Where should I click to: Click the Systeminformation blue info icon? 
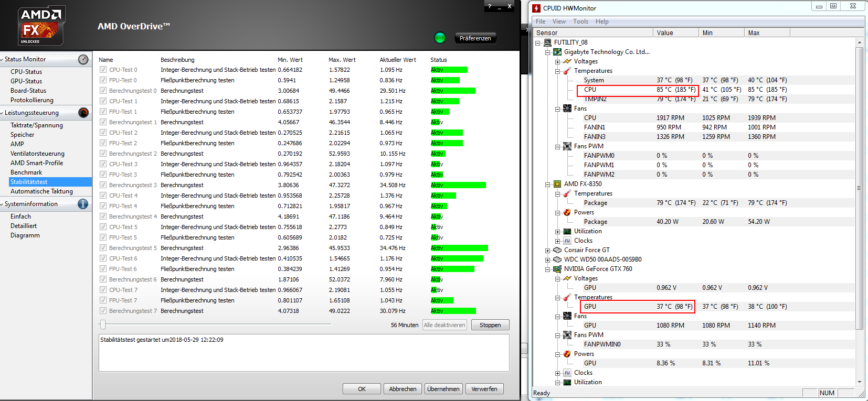(x=83, y=204)
